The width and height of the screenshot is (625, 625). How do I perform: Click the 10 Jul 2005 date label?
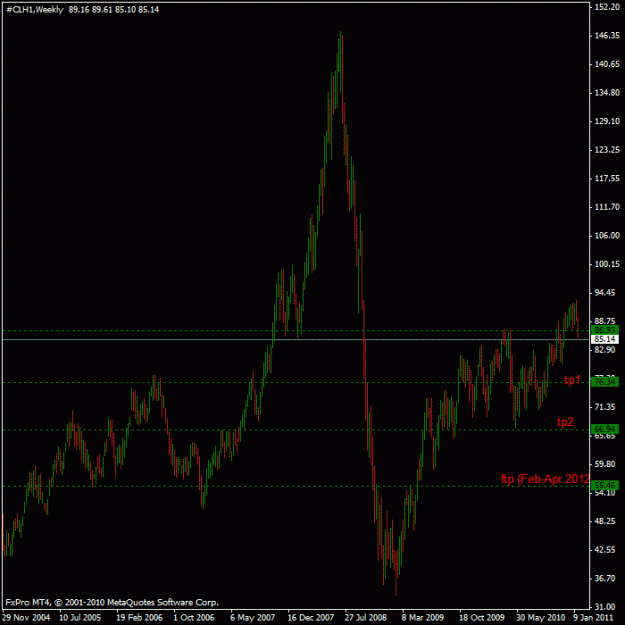pos(80,618)
